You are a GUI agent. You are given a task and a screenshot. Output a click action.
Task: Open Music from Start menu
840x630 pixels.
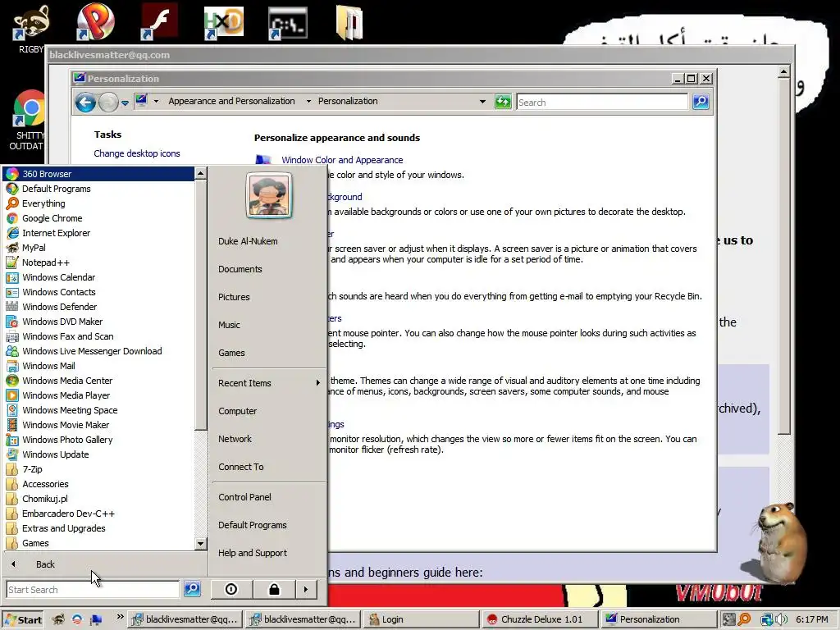230,325
